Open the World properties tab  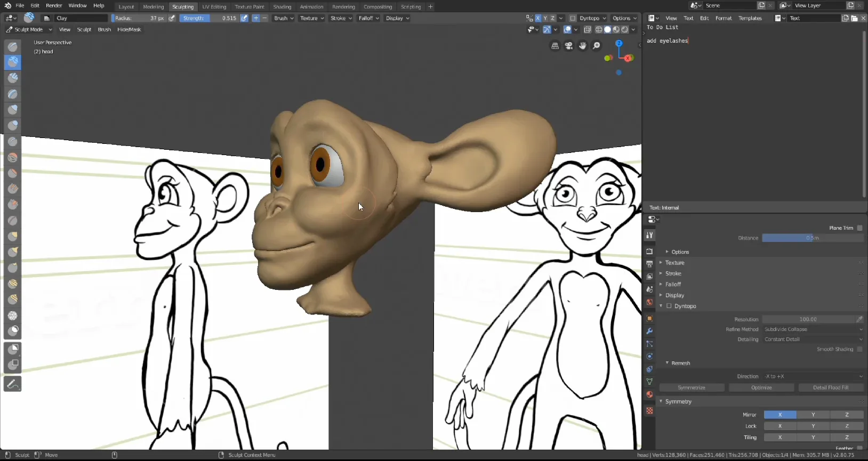tap(649, 302)
